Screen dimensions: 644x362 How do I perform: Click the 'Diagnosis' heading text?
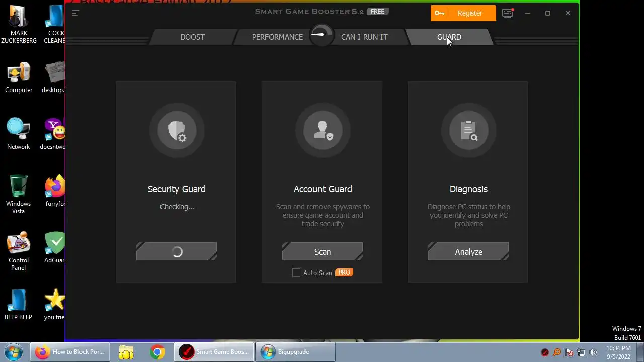pos(468,189)
